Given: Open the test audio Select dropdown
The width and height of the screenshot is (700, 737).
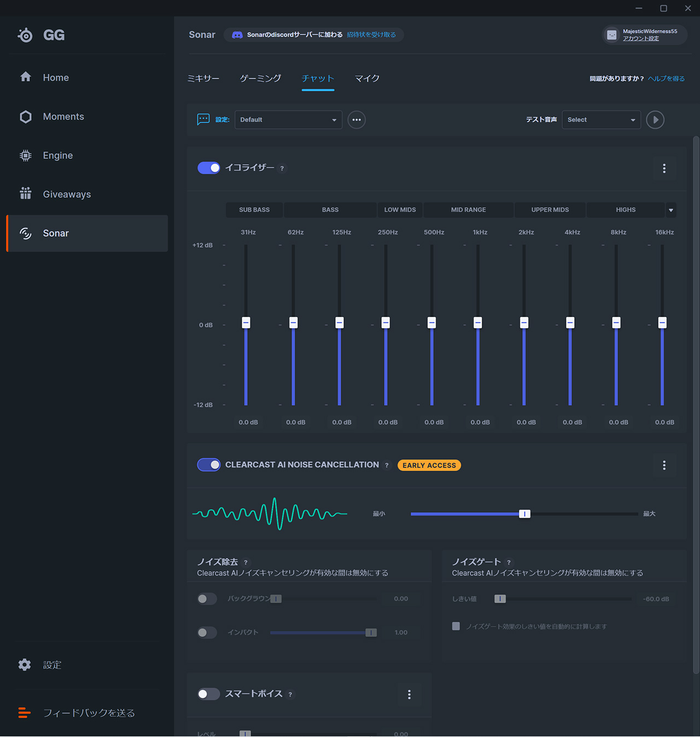Looking at the screenshot, I should coord(601,120).
